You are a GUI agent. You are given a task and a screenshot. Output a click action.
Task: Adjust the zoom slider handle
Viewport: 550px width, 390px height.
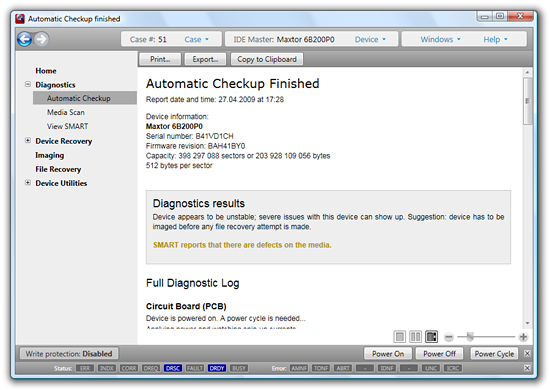click(470, 337)
